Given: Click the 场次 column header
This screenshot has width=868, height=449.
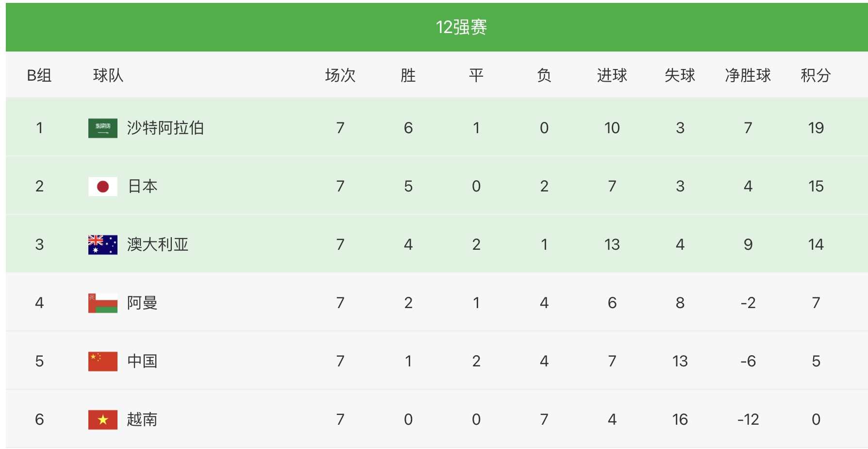Looking at the screenshot, I should [x=340, y=76].
